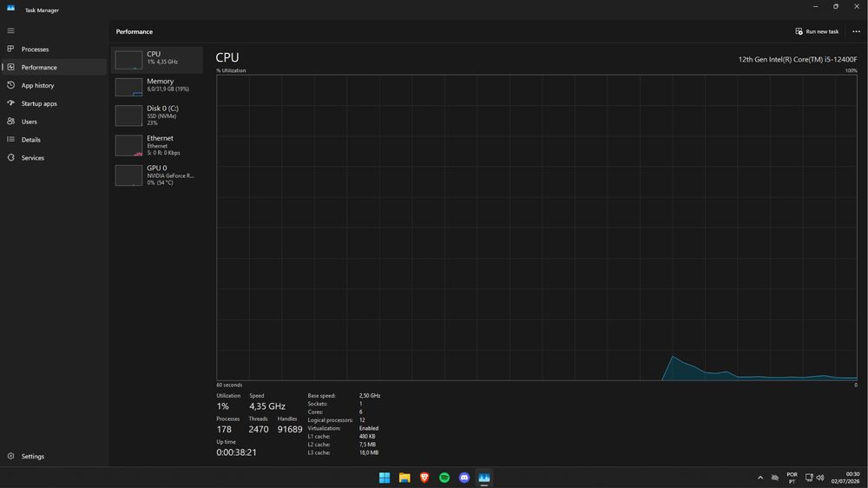Click the NVIDIA GeForce GPU name text

pyautogui.click(x=170, y=175)
